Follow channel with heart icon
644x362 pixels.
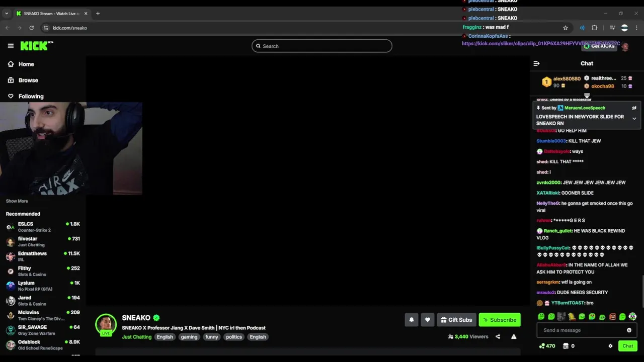(x=428, y=320)
